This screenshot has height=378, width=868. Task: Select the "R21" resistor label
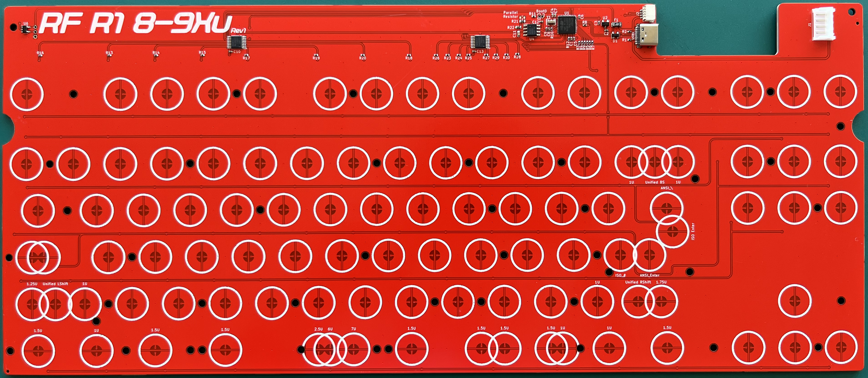click(x=515, y=22)
